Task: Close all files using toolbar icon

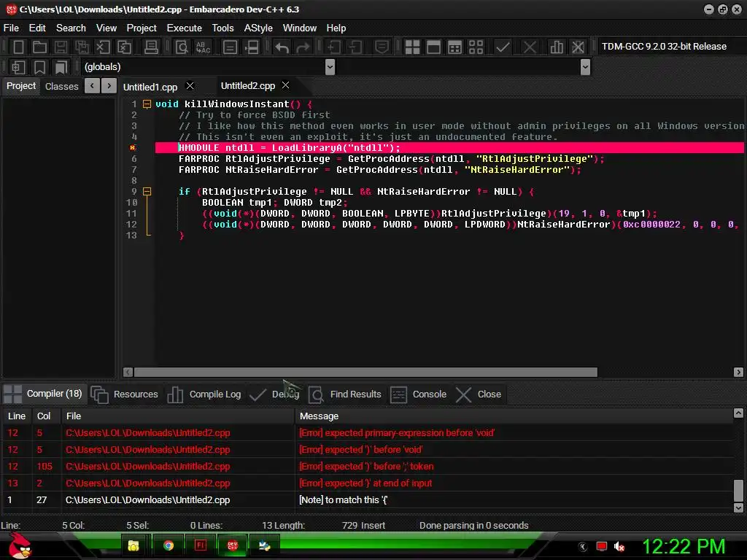Action: tap(124, 47)
